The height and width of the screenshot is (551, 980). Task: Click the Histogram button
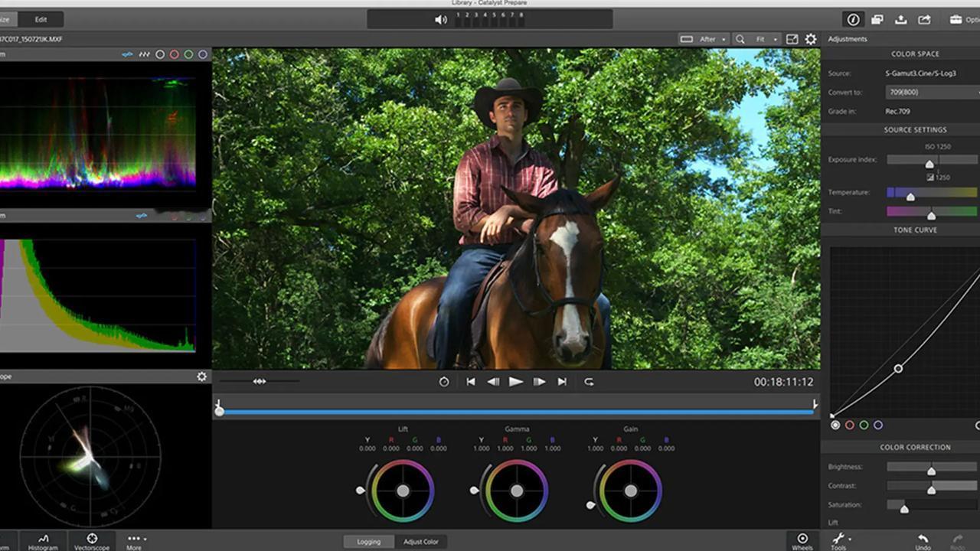pyautogui.click(x=43, y=542)
